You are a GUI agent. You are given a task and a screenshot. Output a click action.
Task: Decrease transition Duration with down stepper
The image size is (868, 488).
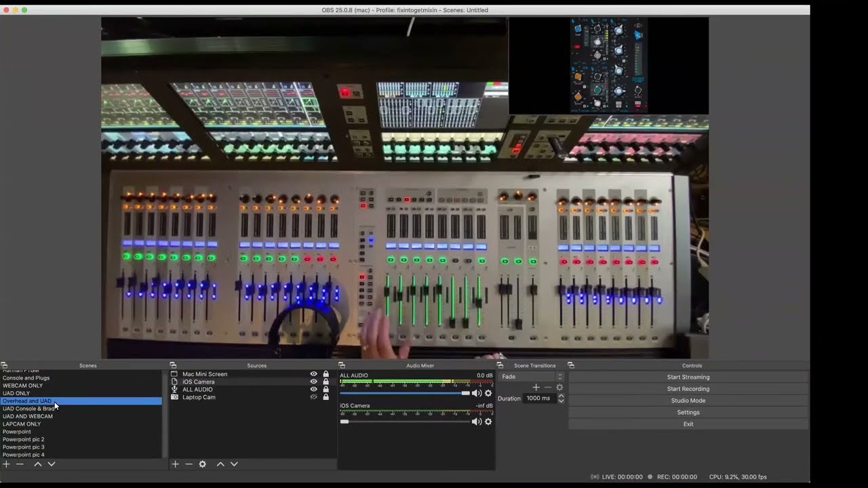[x=561, y=401]
